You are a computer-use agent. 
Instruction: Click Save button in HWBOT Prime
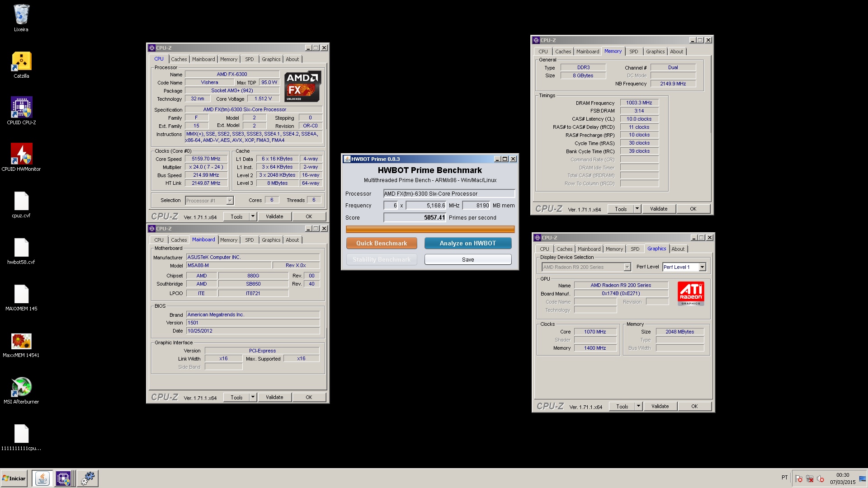468,259
